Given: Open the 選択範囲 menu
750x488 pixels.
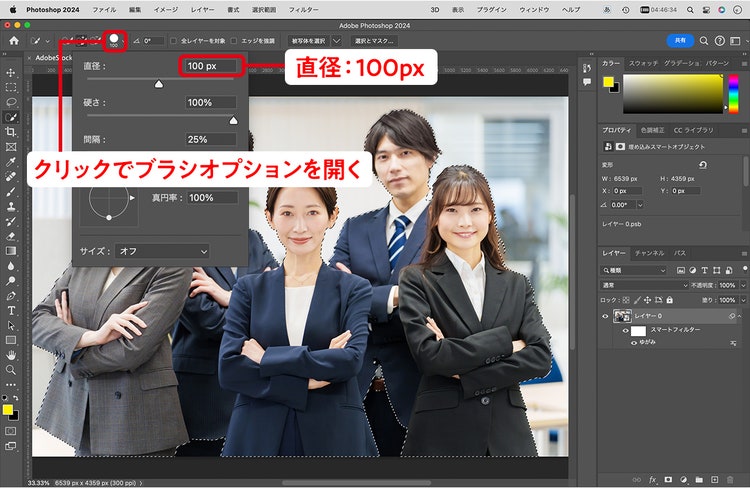Looking at the screenshot, I should pyautogui.click(x=264, y=10).
